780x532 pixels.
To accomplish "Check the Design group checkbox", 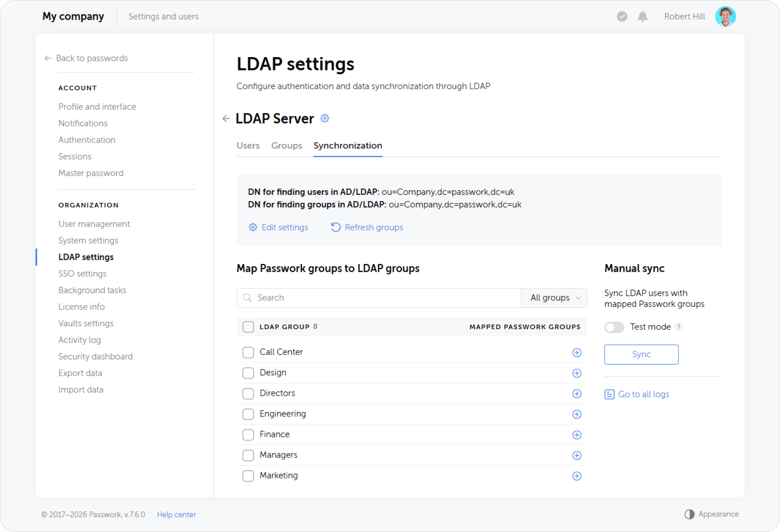I will point(248,373).
